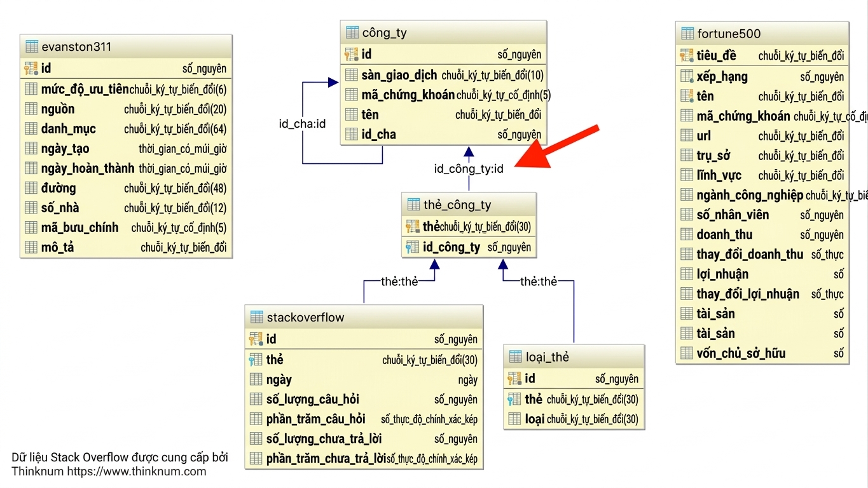This screenshot has width=868, height=488.
Task: Select the thay_đổi_doanh_thu column name
Action: (750, 254)
